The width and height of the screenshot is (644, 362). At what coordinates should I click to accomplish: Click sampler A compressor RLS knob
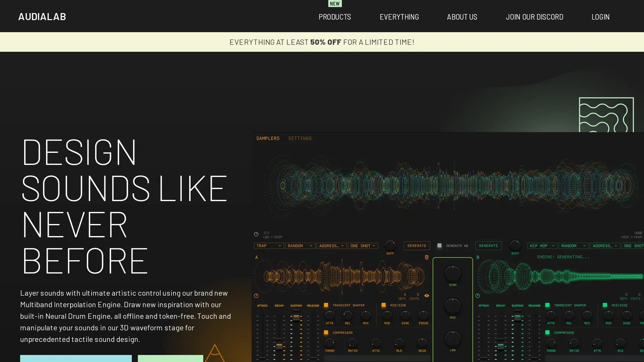pos(399,343)
